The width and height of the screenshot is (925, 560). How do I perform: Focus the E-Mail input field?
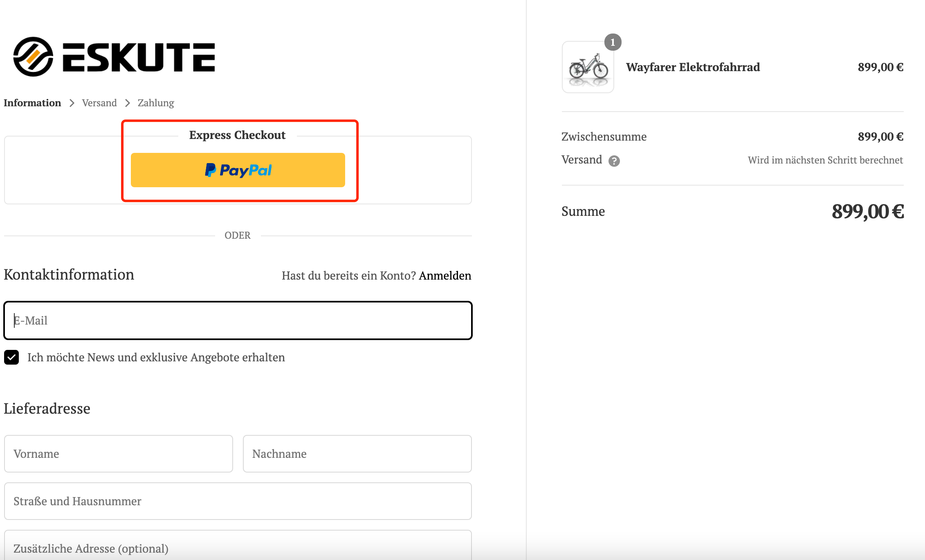tap(238, 320)
